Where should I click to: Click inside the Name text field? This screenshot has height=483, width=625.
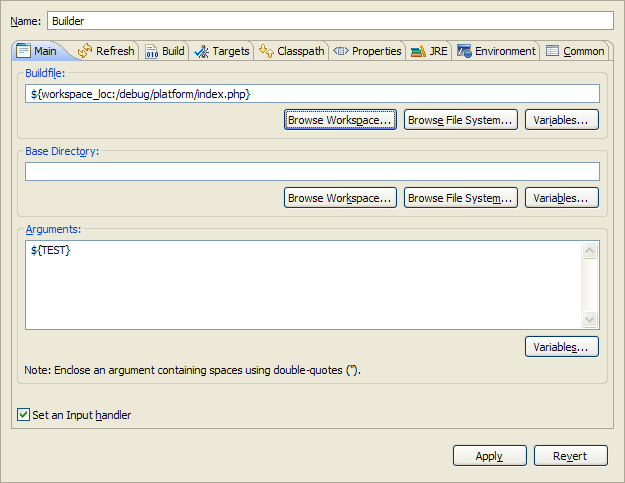tap(330, 21)
